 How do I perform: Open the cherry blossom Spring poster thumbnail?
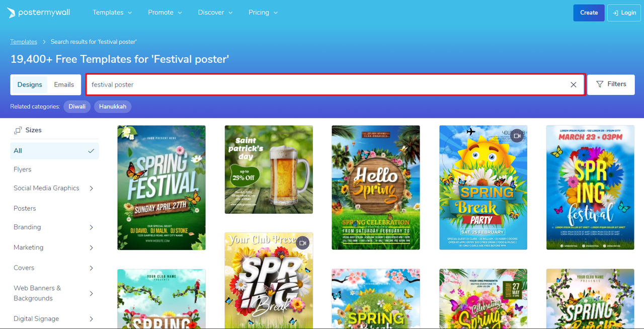376,299
